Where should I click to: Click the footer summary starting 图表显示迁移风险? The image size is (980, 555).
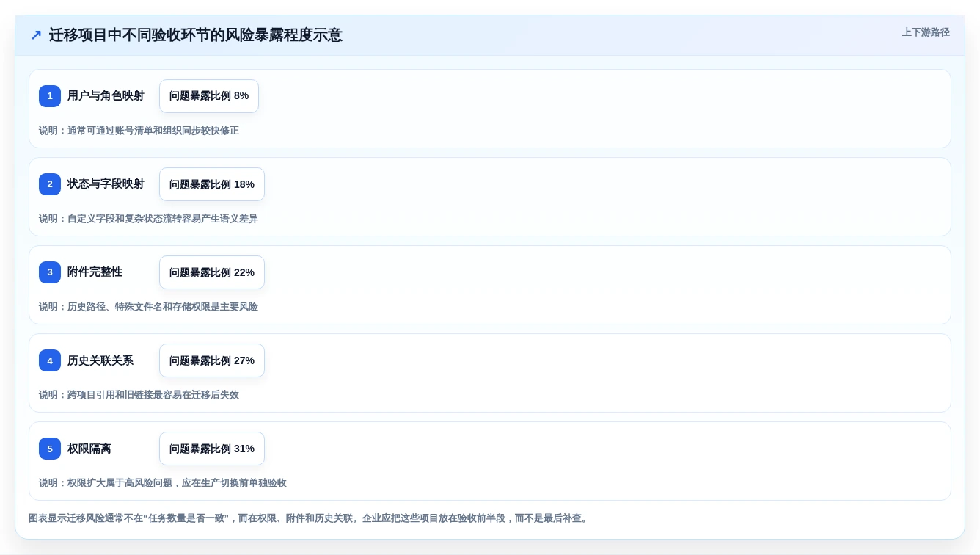coord(310,518)
